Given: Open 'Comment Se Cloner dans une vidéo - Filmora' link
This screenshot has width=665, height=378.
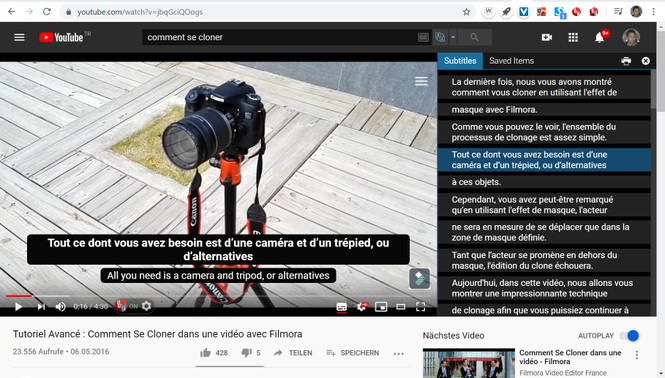Looking at the screenshot, I should [570, 357].
